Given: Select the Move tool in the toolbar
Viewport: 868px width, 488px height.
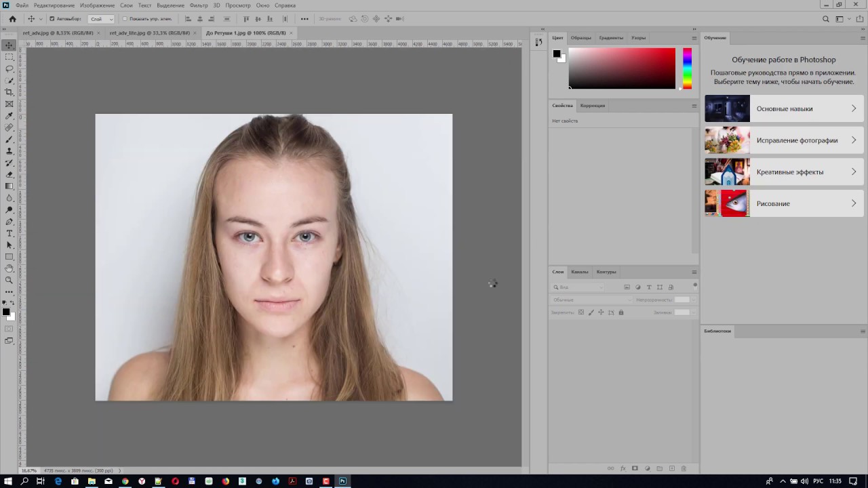Looking at the screenshot, I should click(x=9, y=45).
